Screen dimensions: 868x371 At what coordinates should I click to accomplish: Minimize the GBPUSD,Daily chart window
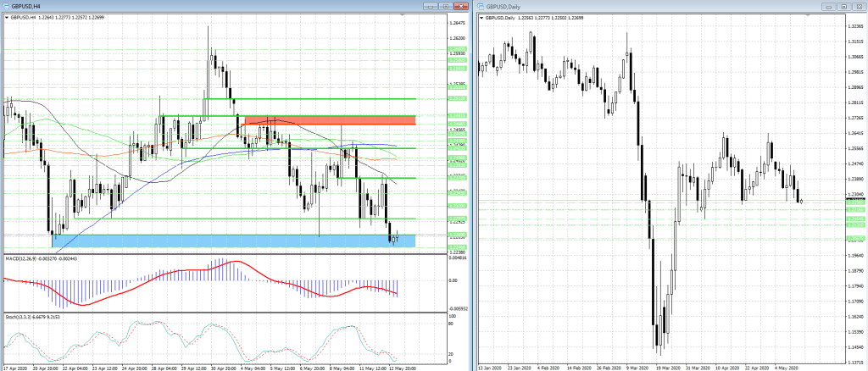pyautogui.click(x=830, y=7)
